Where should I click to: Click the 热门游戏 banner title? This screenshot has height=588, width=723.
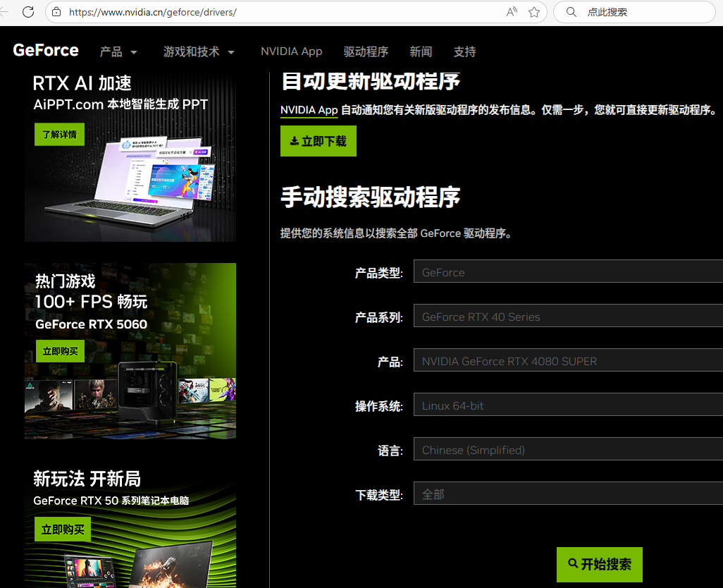(65, 281)
